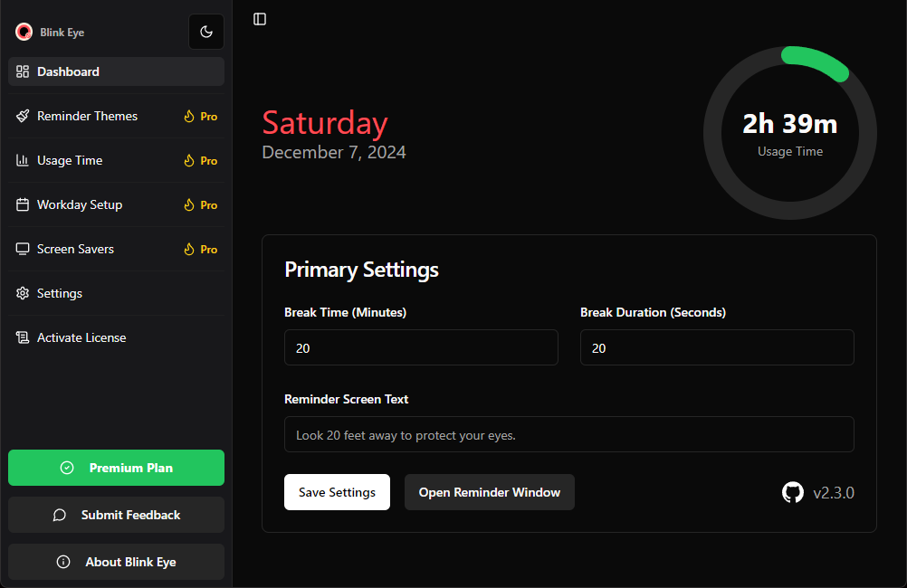
Task: Click the green Premium Plan button
Action: (x=116, y=468)
